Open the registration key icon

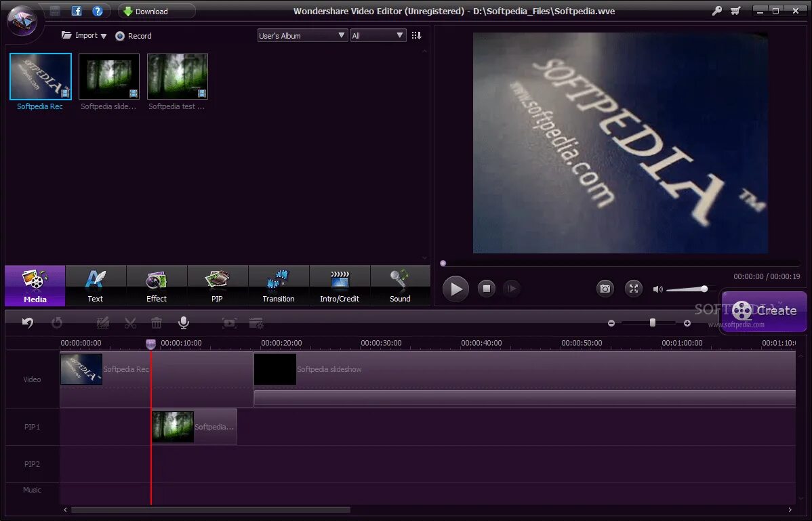(716, 11)
